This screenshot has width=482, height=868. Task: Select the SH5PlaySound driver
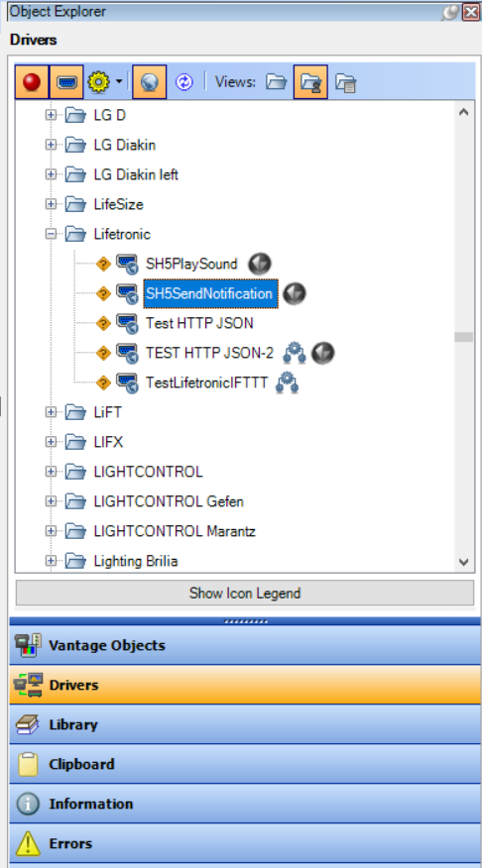(191, 264)
